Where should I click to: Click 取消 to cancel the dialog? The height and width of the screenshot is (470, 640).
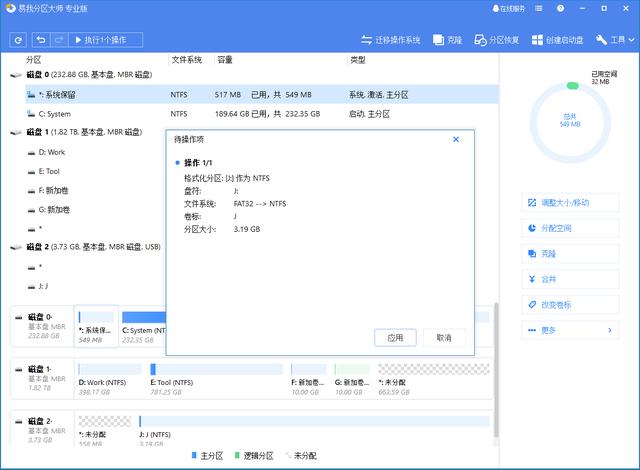[x=444, y=338]
